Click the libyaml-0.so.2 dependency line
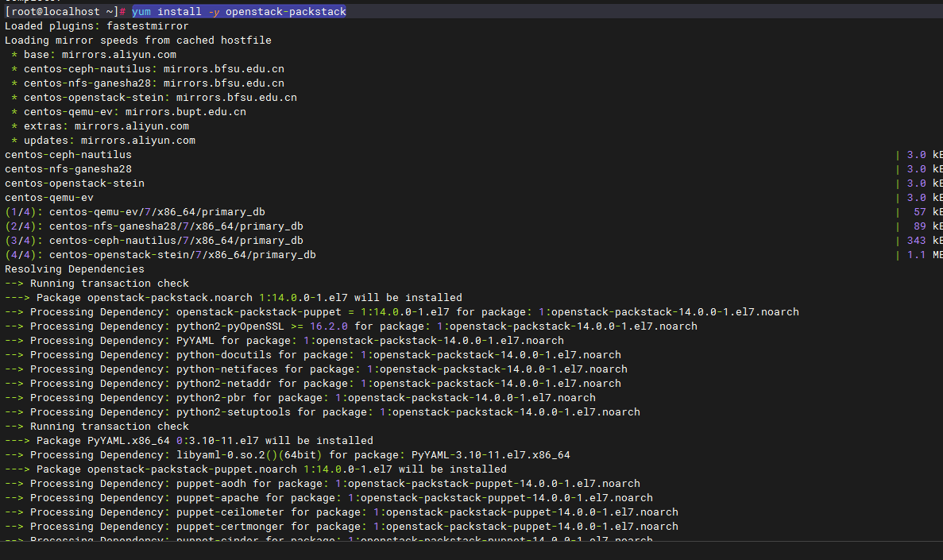This screenshot has width=943, height=560. [288, 455]
